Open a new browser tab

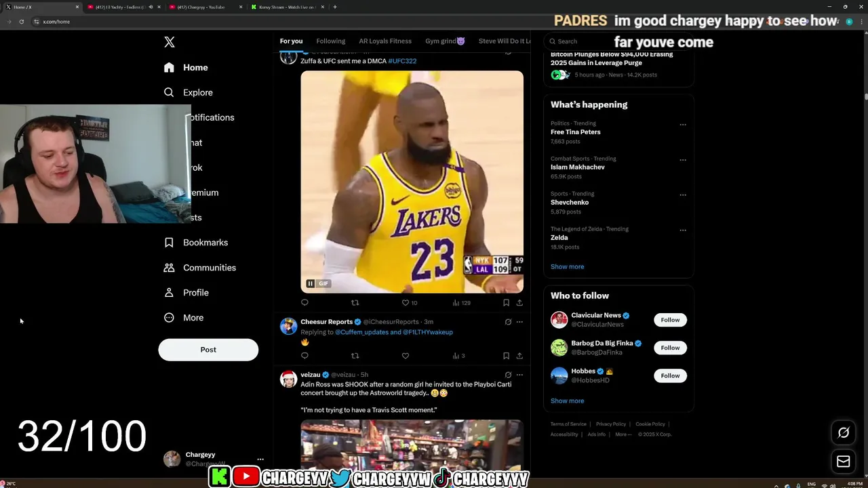coord(335,7)
